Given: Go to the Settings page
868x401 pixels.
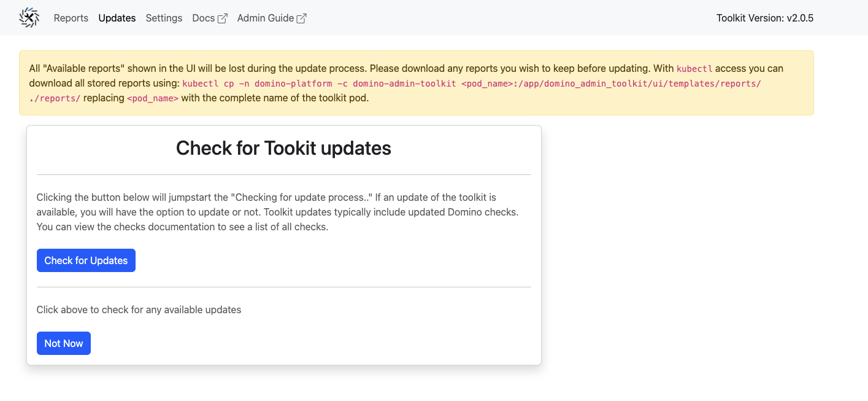Looking at the screenshot, I should pyautogui.click(x=164, y=18).
